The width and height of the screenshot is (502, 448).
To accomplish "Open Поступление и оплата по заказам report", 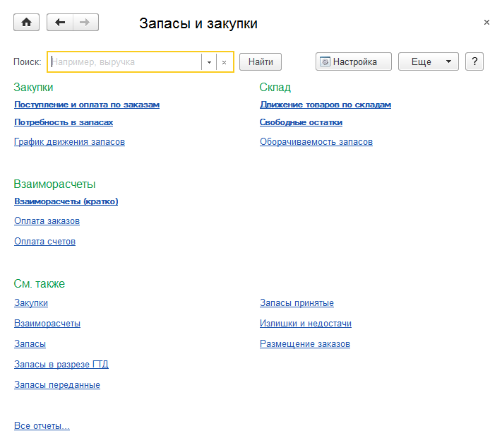I will coord(87,105).
